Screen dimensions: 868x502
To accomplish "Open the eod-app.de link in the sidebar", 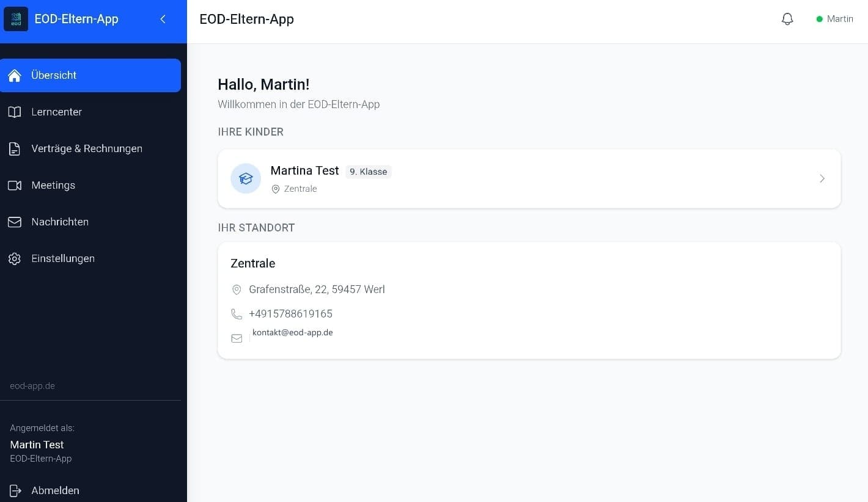I will 32,386.
